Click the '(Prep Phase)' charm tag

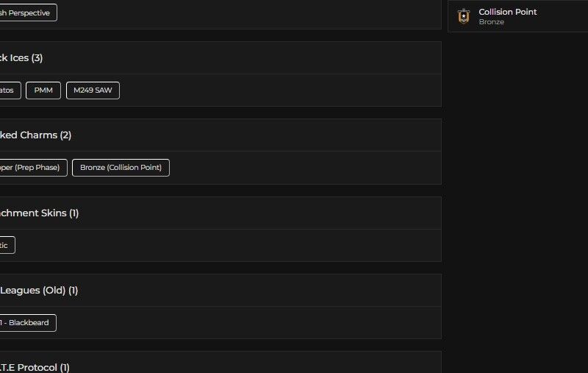pyautogui.click(x=32, y=168)
